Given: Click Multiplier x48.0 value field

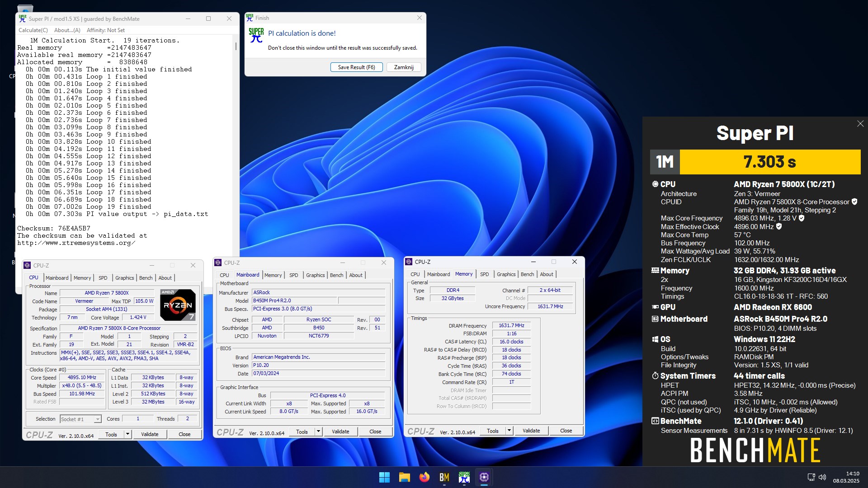Looking at the screenshot, I should (x=82, y=386).
